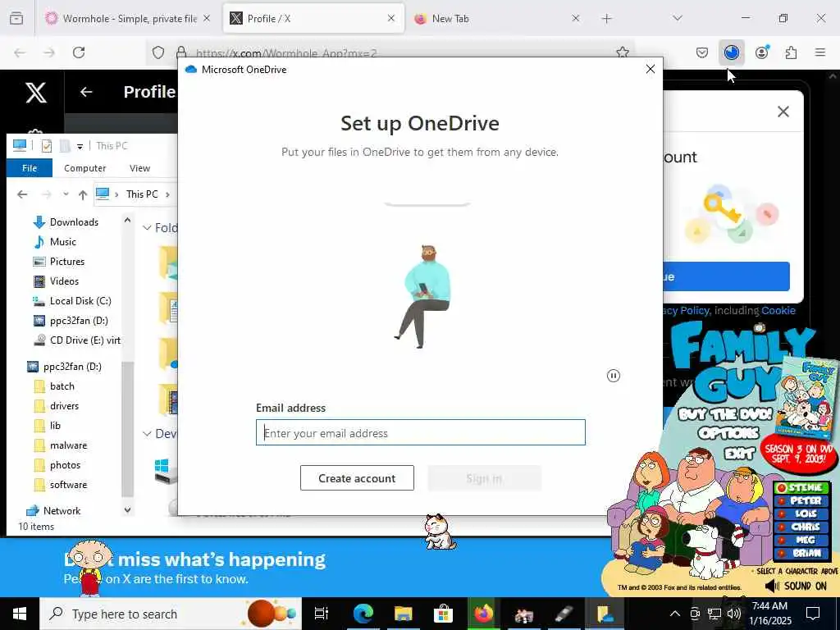Open Microsoft Store from the taskbar
This screenshot has width=840, height=630.
(x=443, y=614)
